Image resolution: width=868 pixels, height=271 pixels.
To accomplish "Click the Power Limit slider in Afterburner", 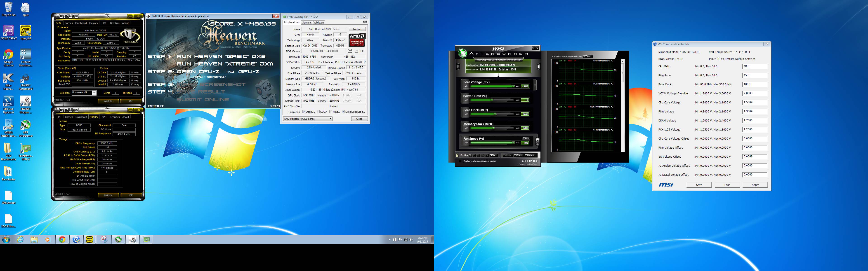I will (x=492, y=100).
